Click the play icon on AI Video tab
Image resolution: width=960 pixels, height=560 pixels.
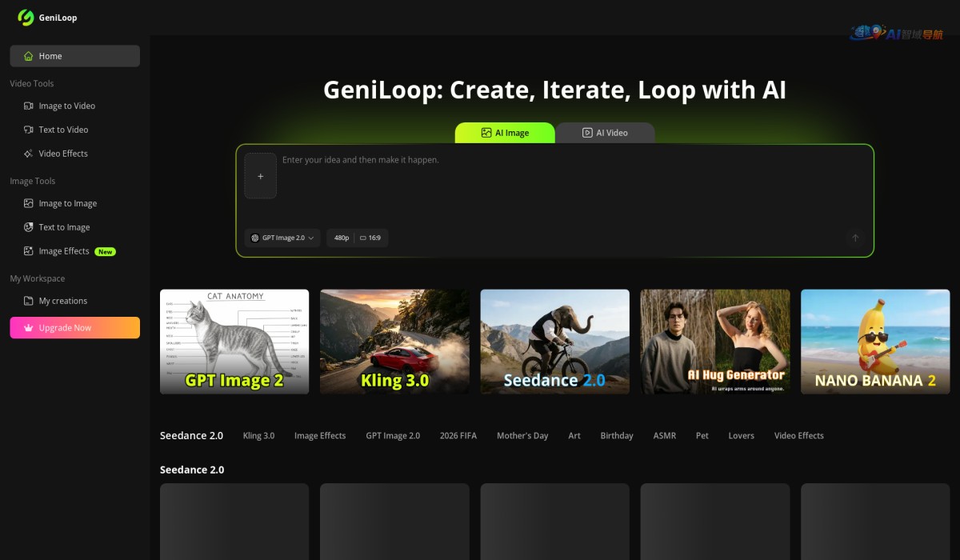click(x=587, y=133)
